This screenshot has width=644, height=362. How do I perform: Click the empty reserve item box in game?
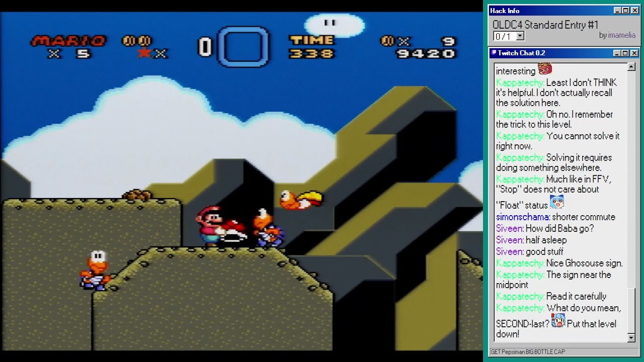pyautogui.click(x=243, y=46)
